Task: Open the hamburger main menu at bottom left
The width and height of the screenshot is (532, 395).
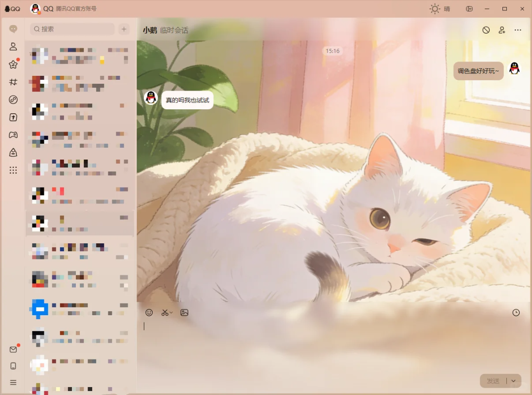Action: [13, 382]
